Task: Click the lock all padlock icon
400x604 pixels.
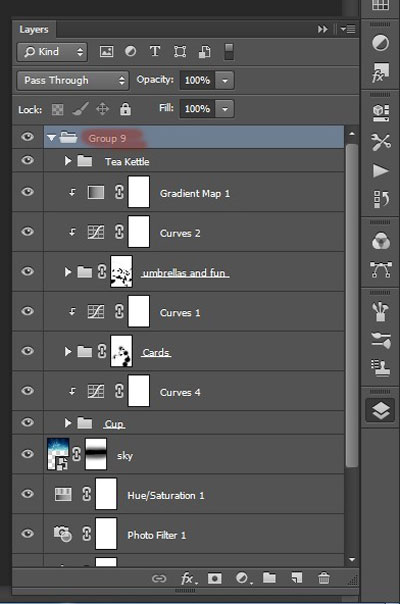Action: pos(125,109)
